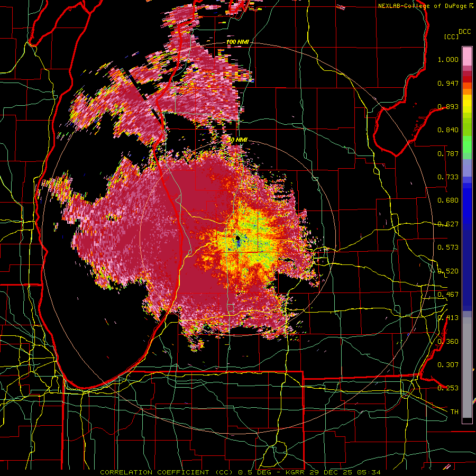The height and width of the screenshot is (476, 476).
Task: Click the 0.413 scale value
Action: coord(448,318)
